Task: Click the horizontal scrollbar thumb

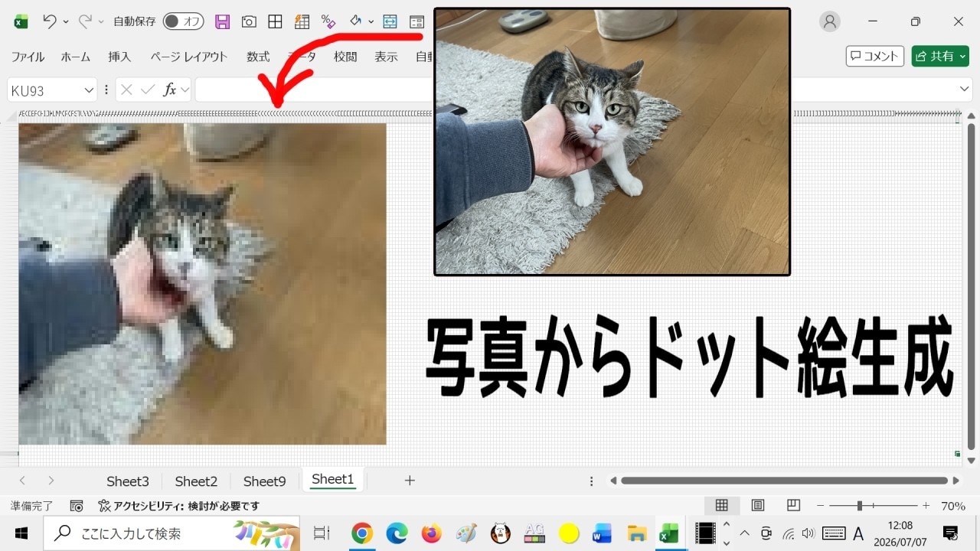Action: [784, 481]
